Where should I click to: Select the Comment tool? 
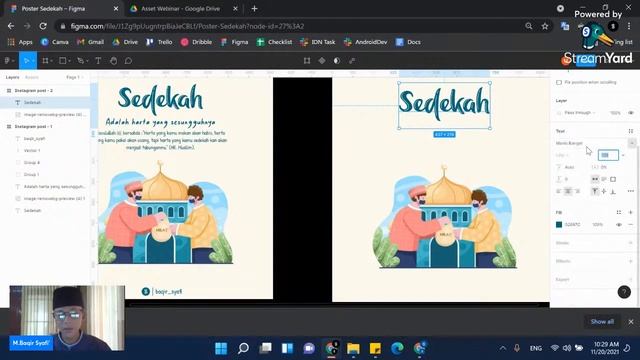(128, 61)
